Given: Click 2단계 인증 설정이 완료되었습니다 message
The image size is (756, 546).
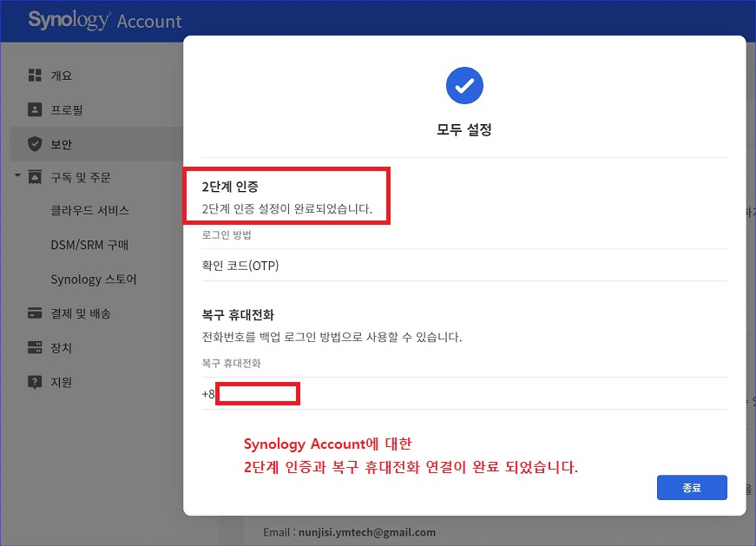Looking at the screenshot, I should pyautogui.click(x=287, y=209).
